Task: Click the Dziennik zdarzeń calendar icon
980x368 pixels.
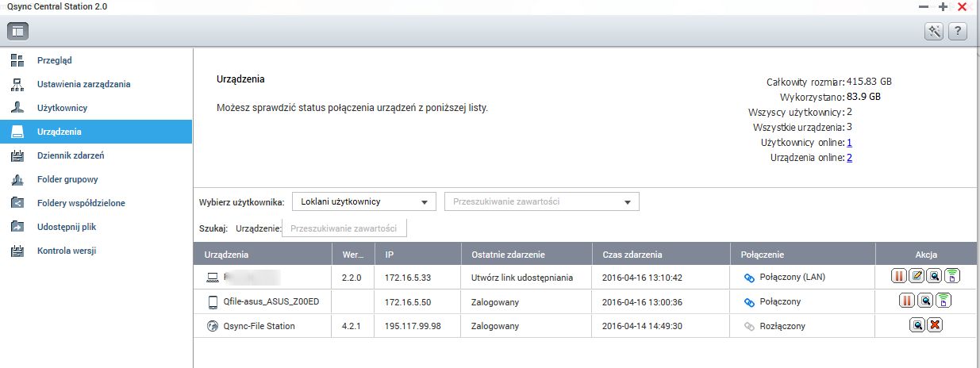Action: 17,155
